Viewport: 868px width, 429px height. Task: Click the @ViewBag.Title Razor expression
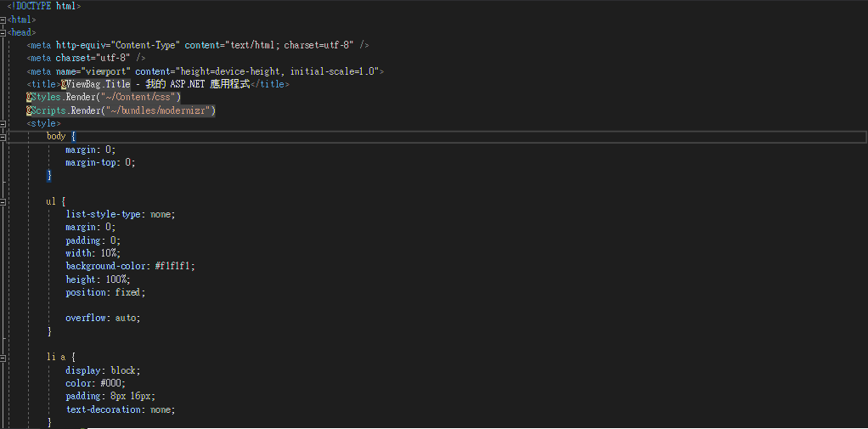point(95,84)
